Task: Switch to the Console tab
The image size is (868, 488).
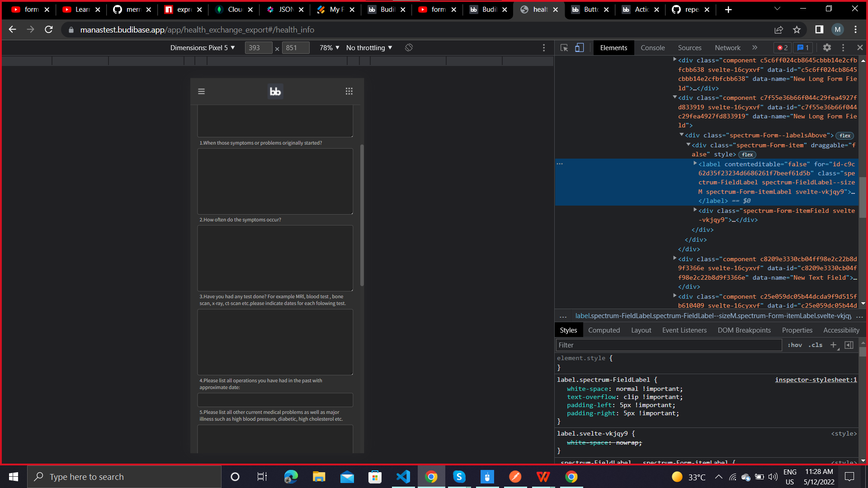Action: 653,47
